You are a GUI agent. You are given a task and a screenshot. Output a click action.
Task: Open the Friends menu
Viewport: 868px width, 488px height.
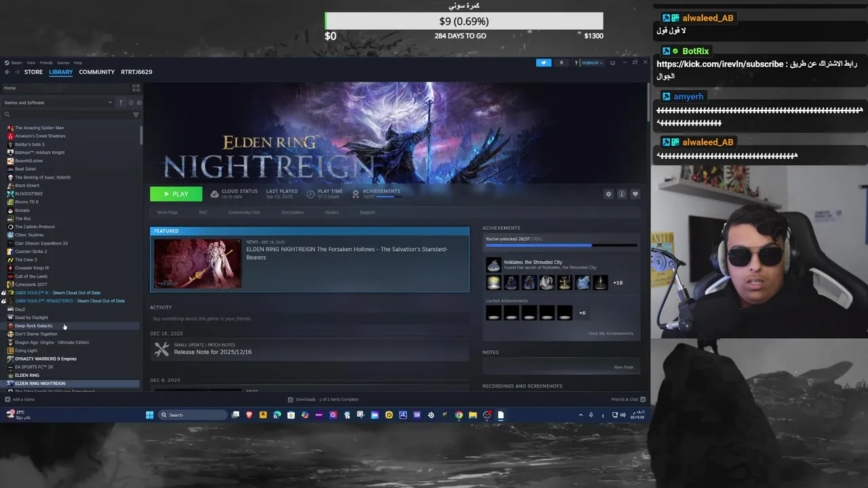(x=46, y=62)
